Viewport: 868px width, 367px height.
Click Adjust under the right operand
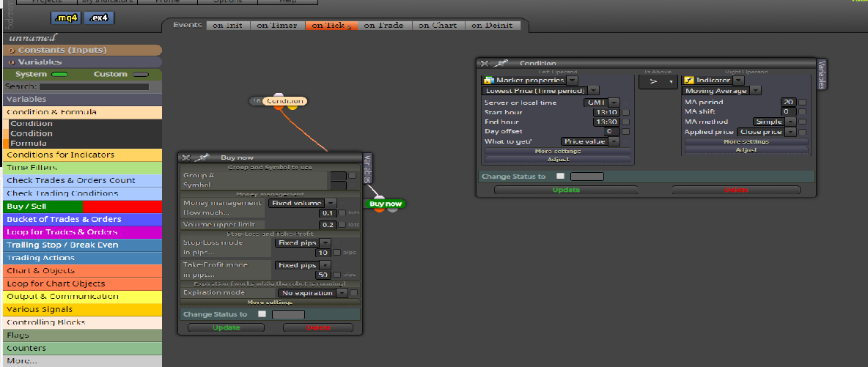pyautogui.click(x=746, y=150)
